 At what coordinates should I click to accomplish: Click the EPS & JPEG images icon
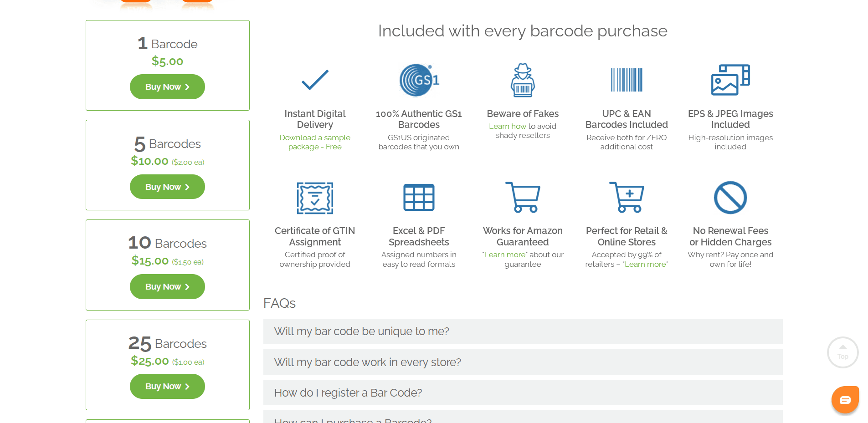tap(730, 80)
